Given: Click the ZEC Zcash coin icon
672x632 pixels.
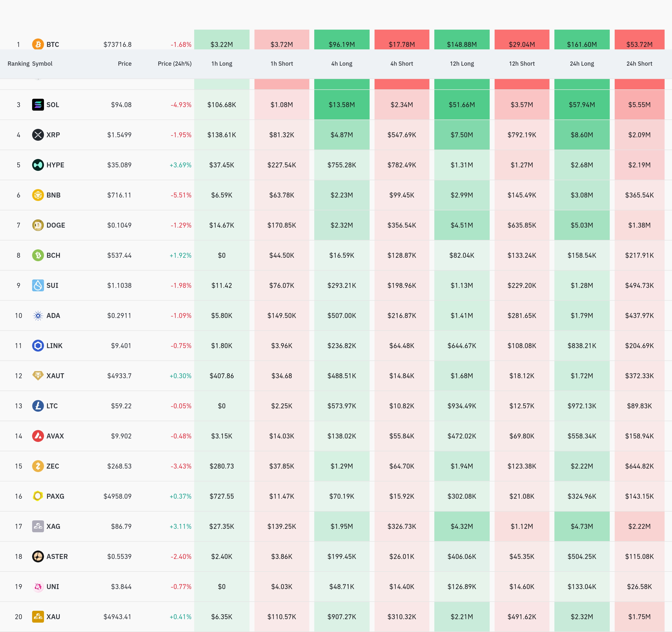Looking at the screenshot, I should point(38,466).
